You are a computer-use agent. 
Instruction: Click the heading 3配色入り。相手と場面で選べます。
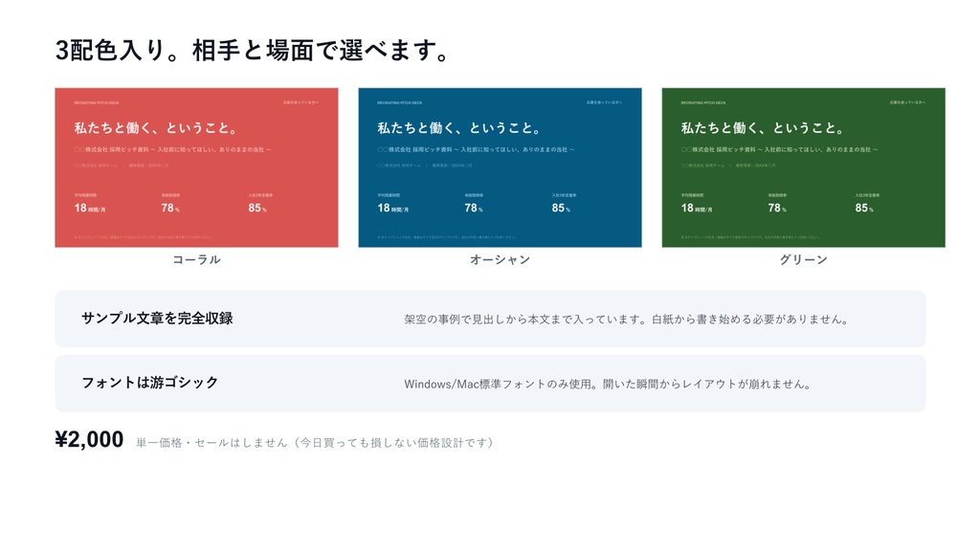(252, 50)
